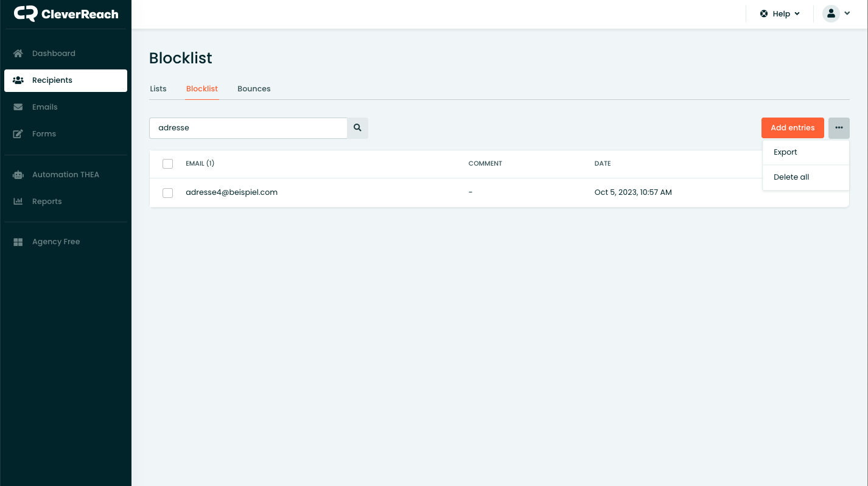This screenshot has height=486, width=868.
Task: Click the Automation THEA robot icon
Action: click(x=18, y=175)
